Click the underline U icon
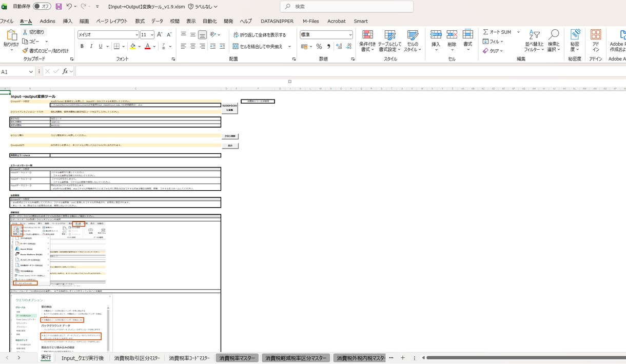 coord(101,46)
